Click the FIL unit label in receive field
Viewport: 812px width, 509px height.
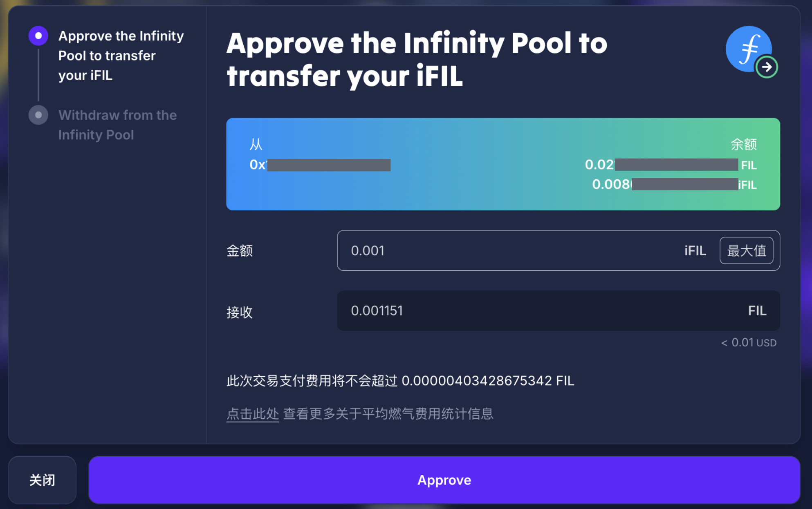click(x=757, y=311)
